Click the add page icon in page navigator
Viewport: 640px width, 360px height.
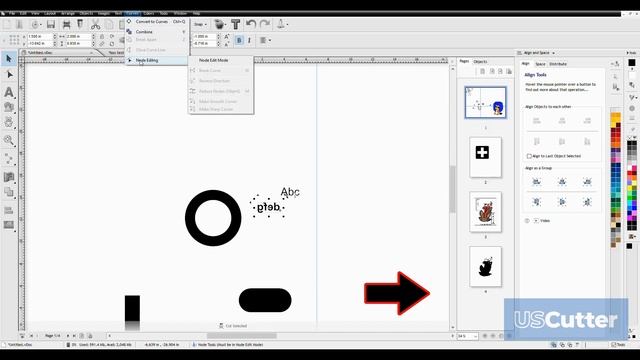tap(82, 336)
